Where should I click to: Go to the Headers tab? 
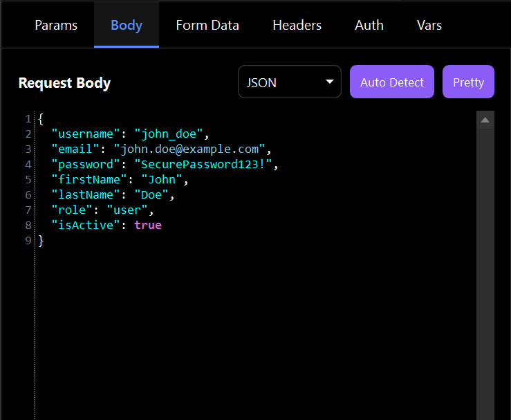click(x=297, y=25)
